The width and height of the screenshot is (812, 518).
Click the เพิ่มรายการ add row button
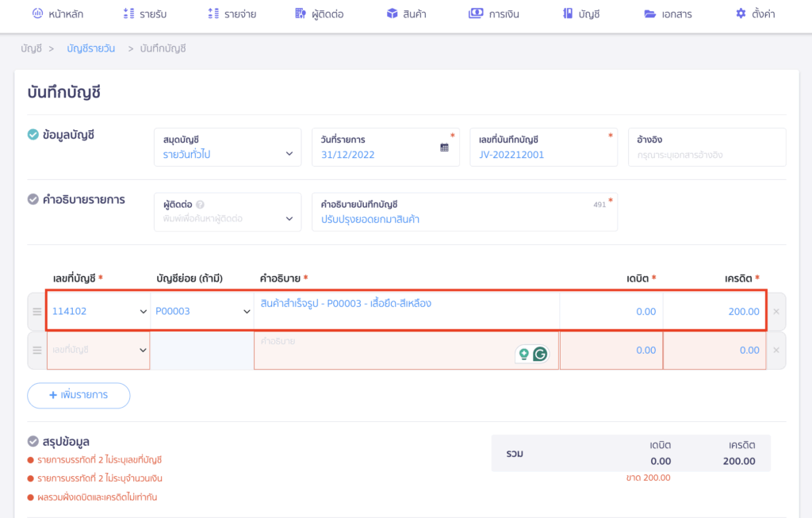click(79, 395)
